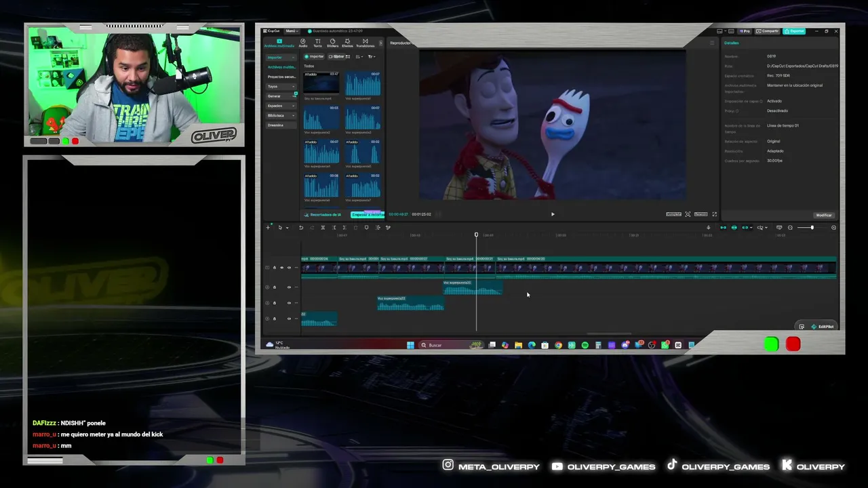Click WhatsApp icon in Windows taskbar
Image resolution: width=868 pixels, height=488 pixels.
click(665, 345)
